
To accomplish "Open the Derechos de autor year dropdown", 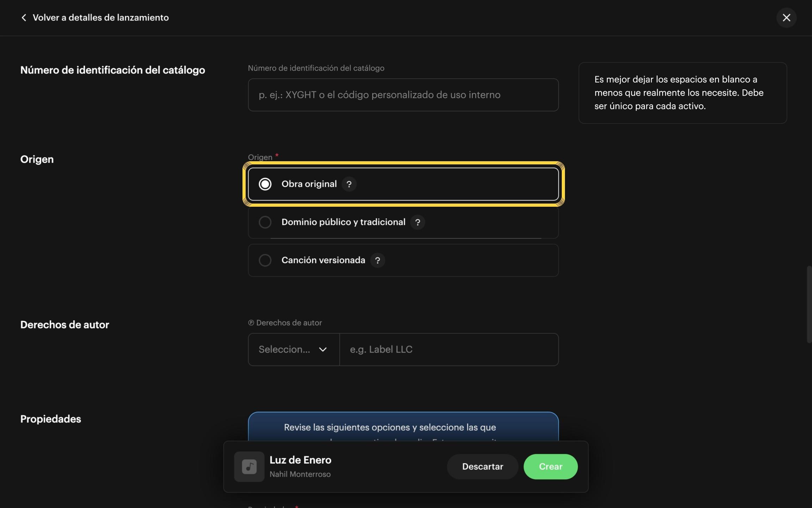I will click(294, 350).
